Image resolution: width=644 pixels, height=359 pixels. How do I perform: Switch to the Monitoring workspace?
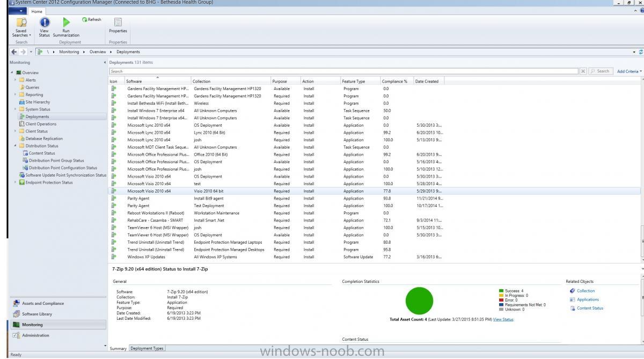[x=57, y=325]
